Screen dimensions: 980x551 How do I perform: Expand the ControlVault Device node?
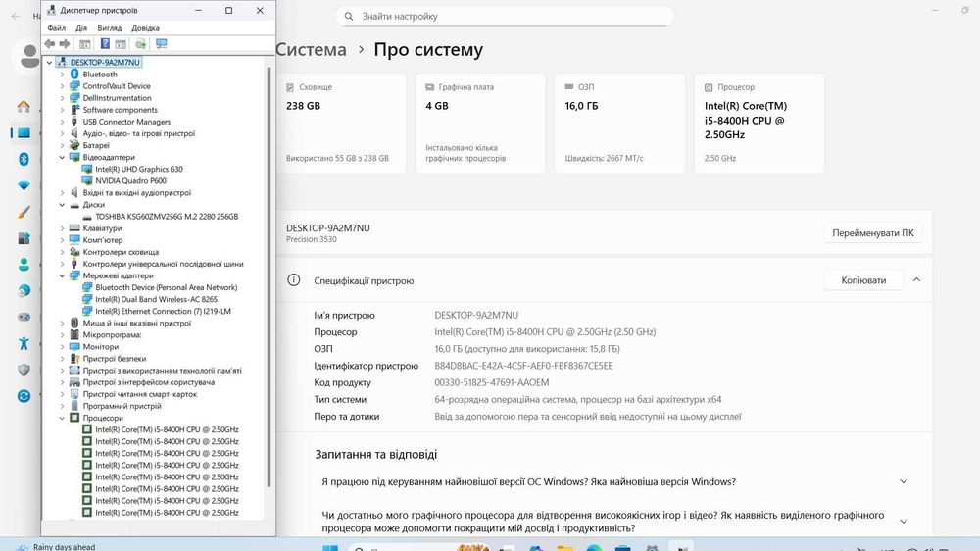click(x=62, y=85)
